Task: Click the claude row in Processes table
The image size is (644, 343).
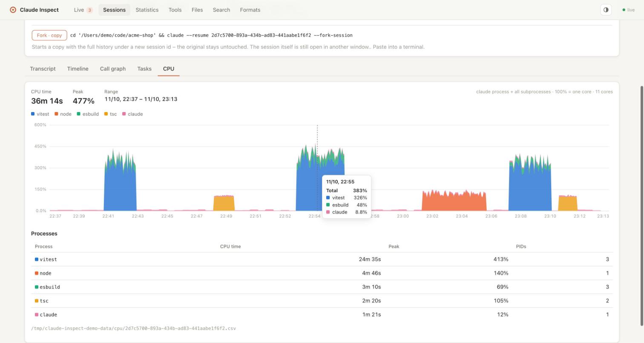Action: [x=322, y=314]
